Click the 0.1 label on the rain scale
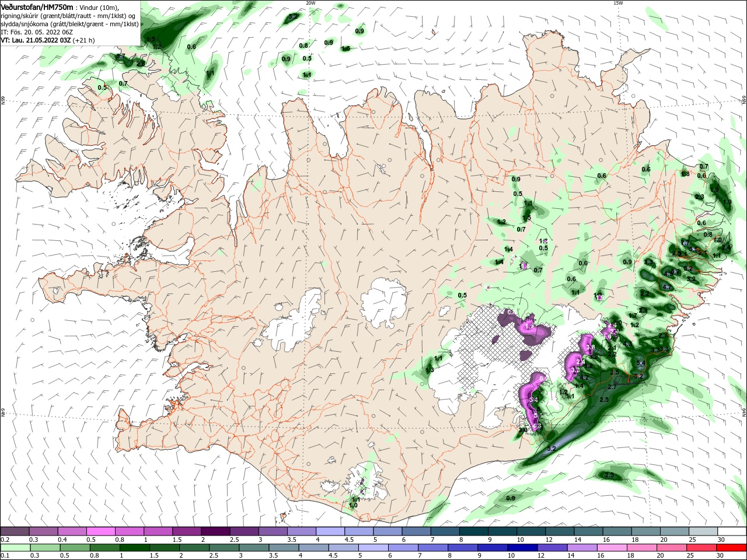 point(4,556)
